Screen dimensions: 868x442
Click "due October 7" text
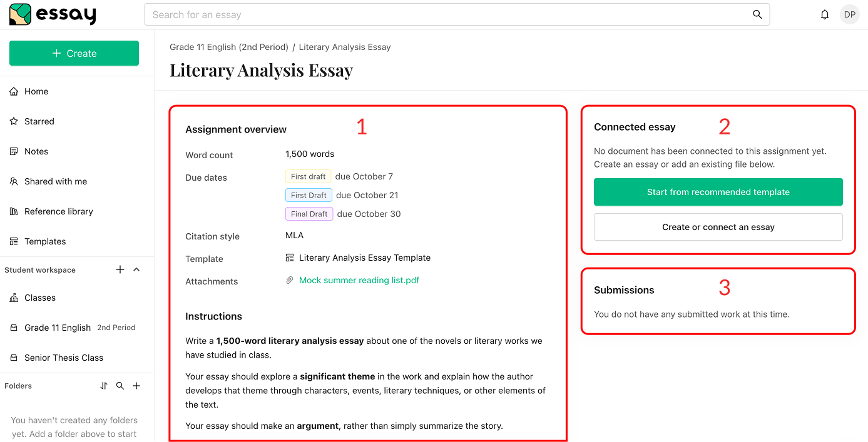(364, 176)
